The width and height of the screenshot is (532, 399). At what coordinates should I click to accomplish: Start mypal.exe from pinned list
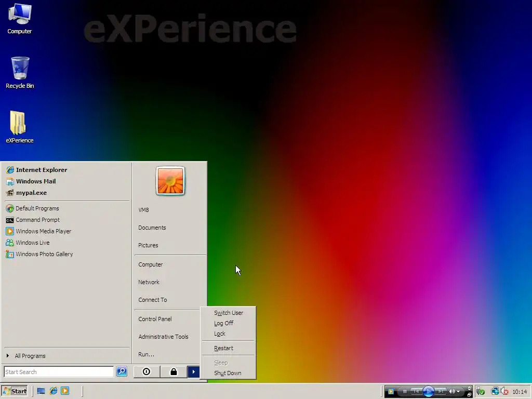coord(26,193)
